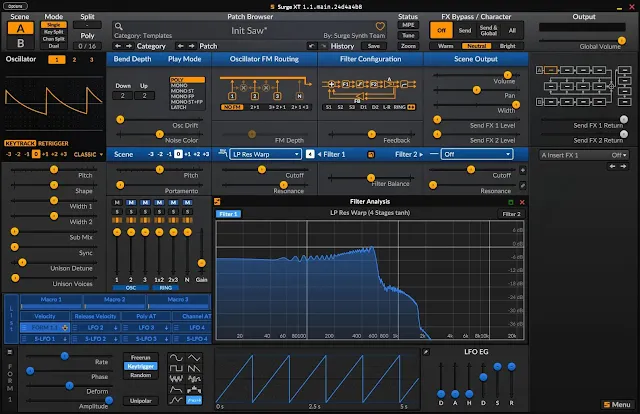The width and height of the screenshot is (640, 414).
Task: Click the LFO 3 modulator arrow
Action: coord(166,327)
